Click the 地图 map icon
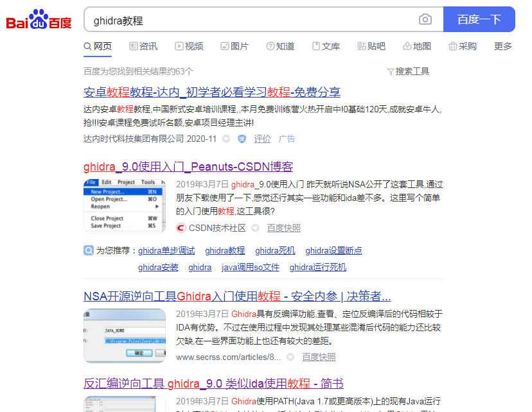The width and height of the screenshot is (532, 412). pos(407,46)
